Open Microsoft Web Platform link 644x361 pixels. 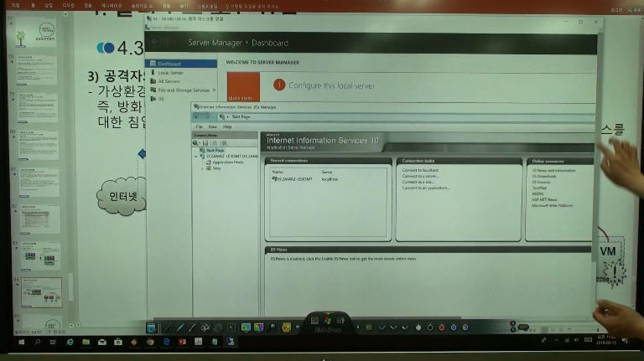click(x=552, y=205)
